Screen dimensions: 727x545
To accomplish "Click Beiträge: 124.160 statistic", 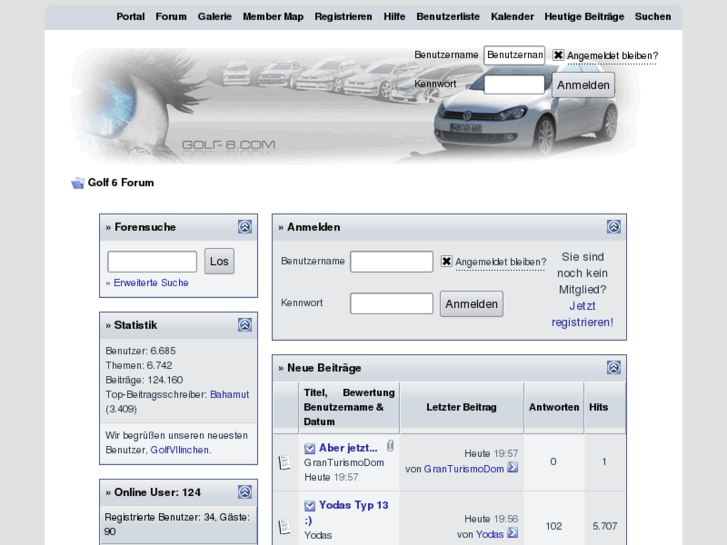I will tap(144, 380).
